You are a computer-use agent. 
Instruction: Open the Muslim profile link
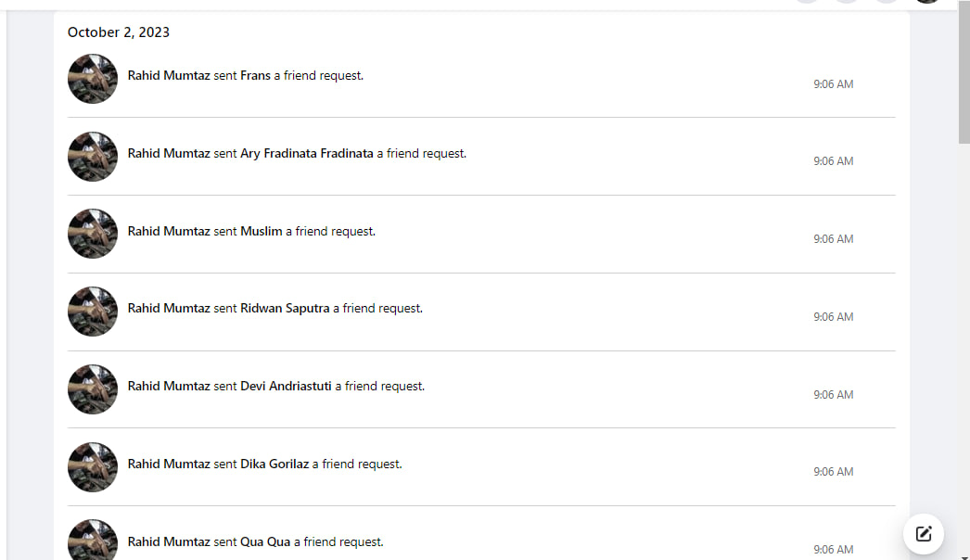[262, 232]
